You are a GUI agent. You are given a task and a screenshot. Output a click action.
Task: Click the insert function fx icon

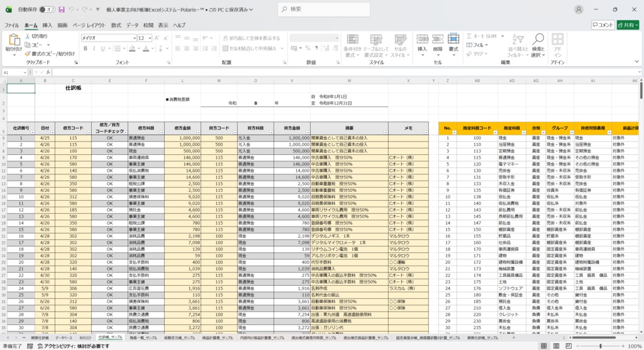click(48, 72)
